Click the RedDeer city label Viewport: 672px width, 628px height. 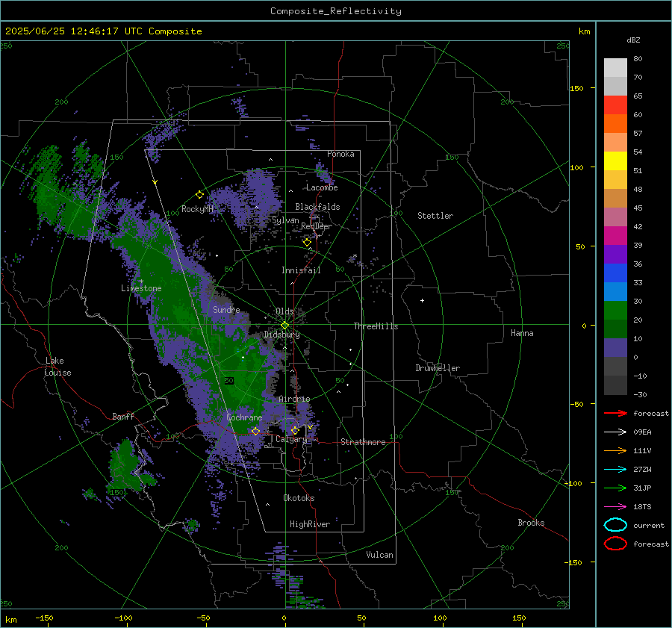317,226
